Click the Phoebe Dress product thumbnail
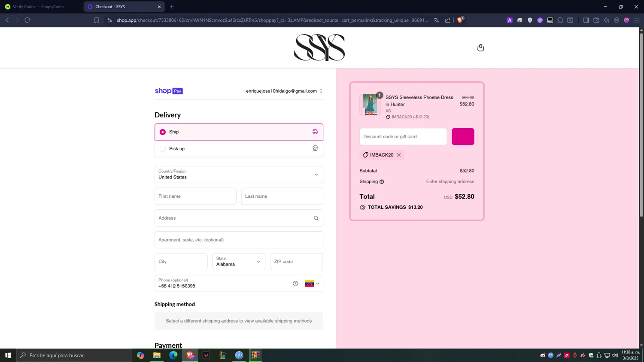 [370, 104]
